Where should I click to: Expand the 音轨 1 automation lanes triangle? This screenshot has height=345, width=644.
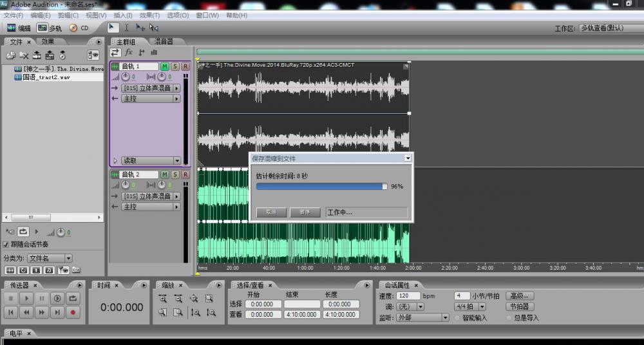coord(115,160)
